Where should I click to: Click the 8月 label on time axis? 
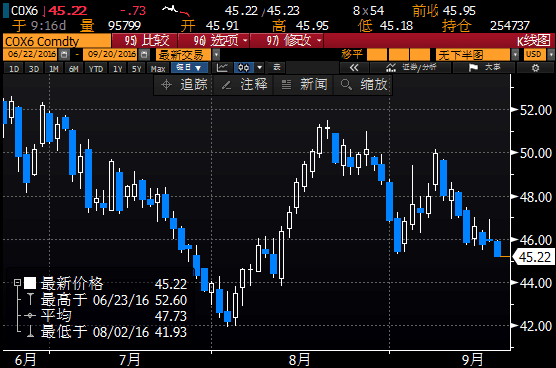coord(299,360)
